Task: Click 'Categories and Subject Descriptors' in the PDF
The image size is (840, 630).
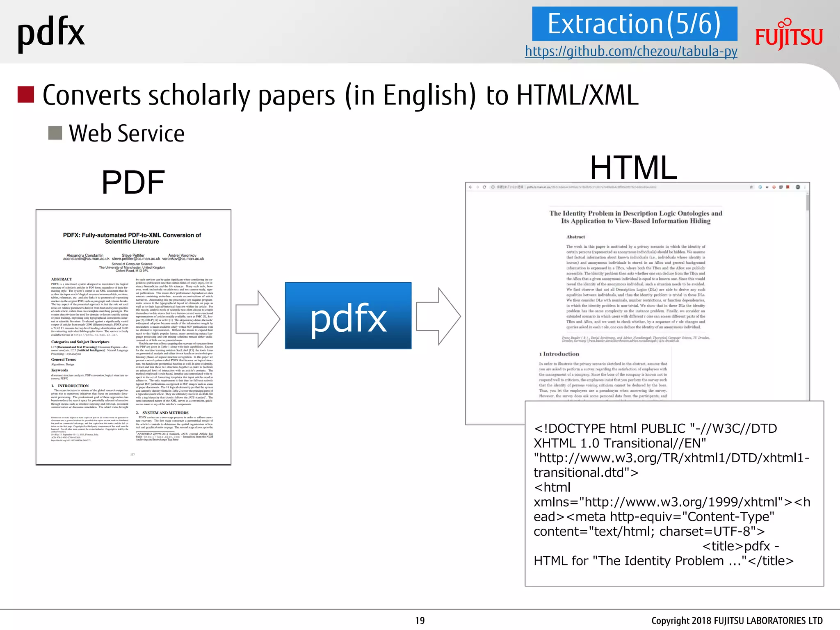Action: click(80, 342)
